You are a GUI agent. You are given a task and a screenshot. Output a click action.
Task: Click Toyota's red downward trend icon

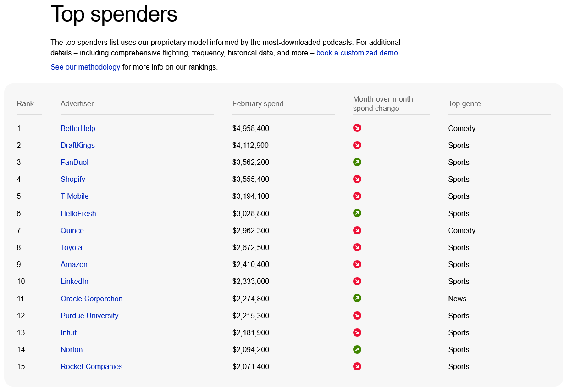357,247
